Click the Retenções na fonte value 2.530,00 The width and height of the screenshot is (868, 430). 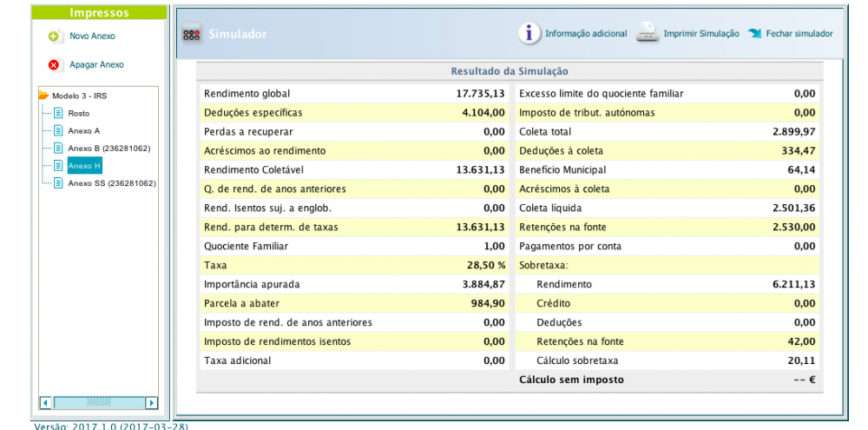[794, 227]
